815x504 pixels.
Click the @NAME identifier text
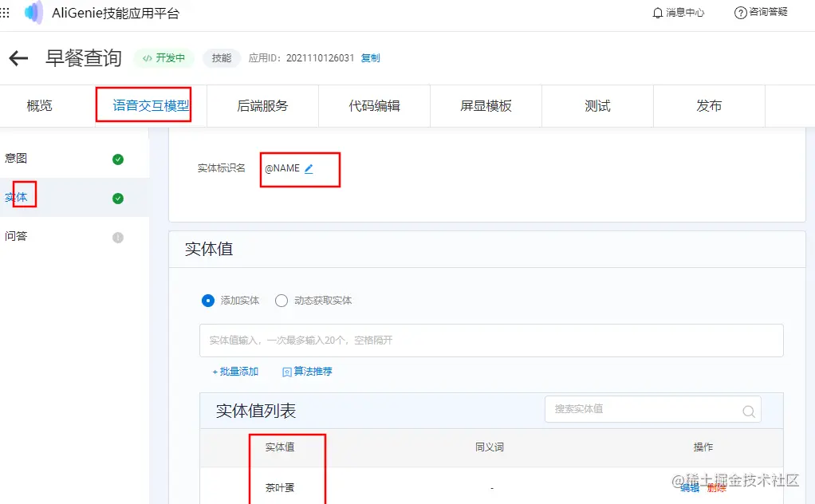pos(282,168)
